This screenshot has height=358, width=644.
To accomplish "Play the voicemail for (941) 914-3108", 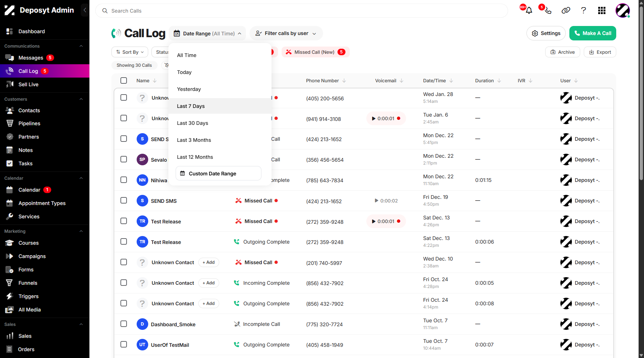I will click(x=374, y=118).
